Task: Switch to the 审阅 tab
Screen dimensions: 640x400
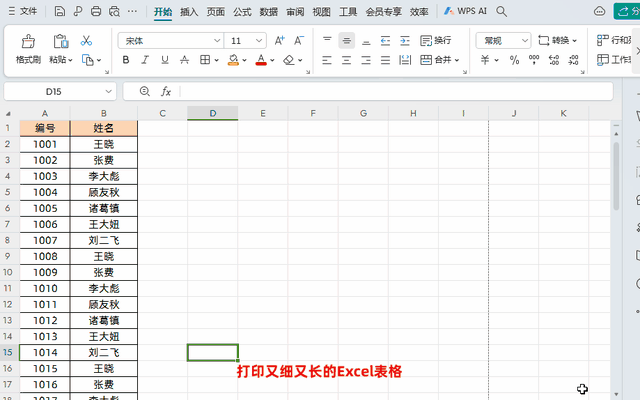Action: click(295, 12)
